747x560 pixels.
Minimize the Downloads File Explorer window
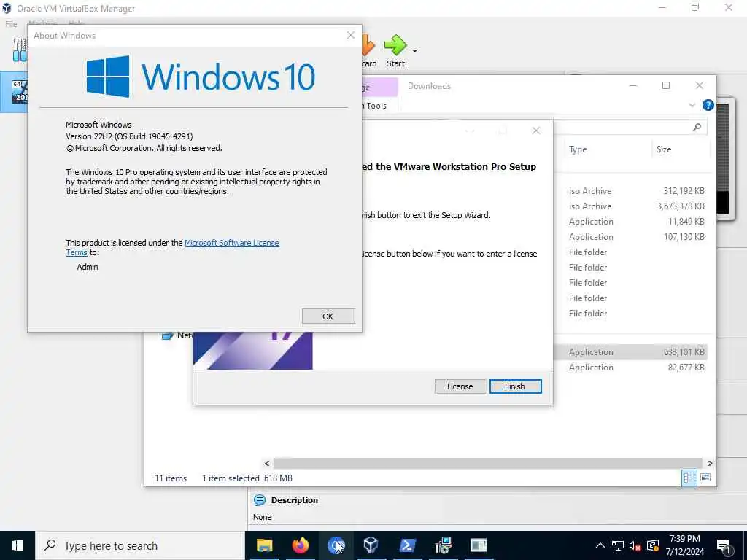[x=633, y=85]
